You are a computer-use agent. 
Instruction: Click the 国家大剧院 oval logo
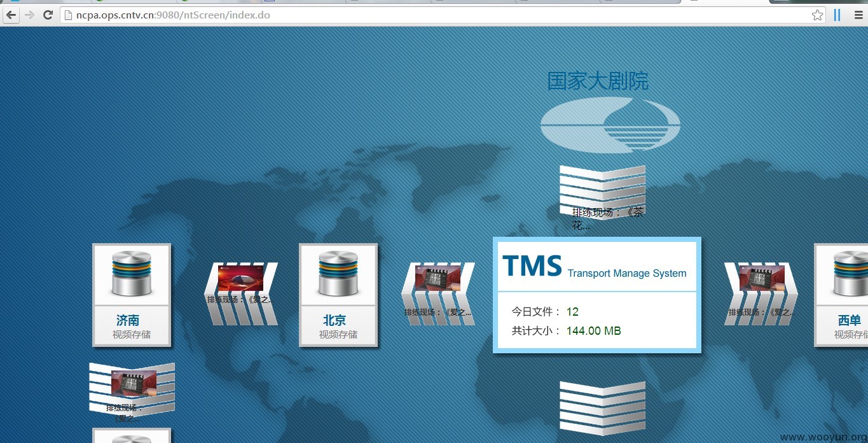click(x=610, y=124)
